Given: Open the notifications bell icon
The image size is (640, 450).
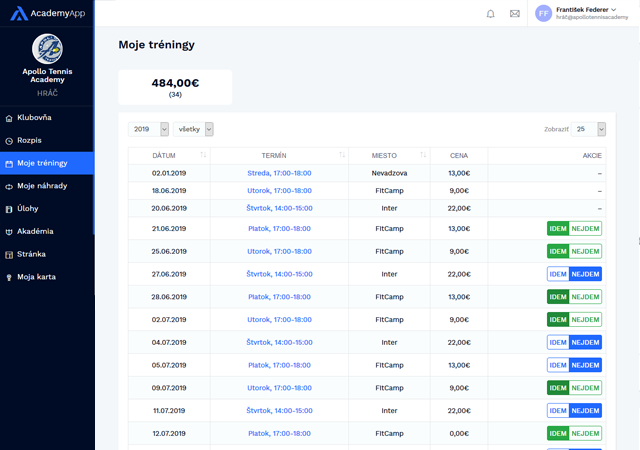Looking at the screenshot, I should pyautogui.click(x=490, y=14).
